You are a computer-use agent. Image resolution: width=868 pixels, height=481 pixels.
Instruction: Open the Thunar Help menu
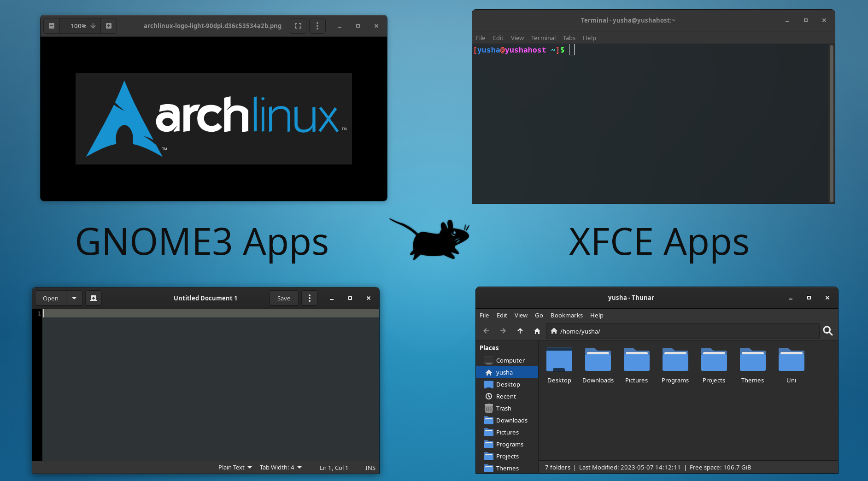pyautogui.click(x=597, y=315)
